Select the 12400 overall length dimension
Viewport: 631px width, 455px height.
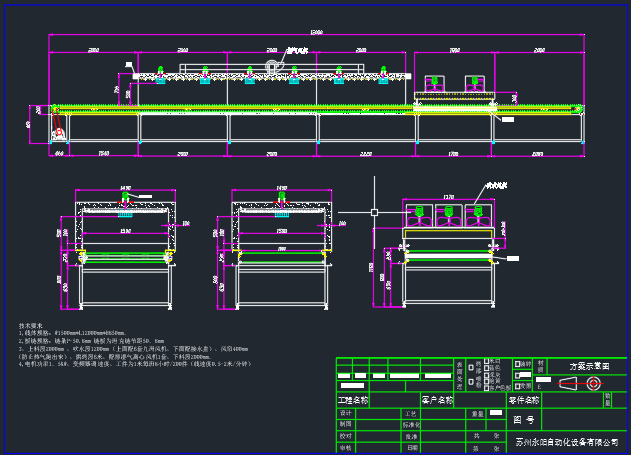pos(317,33)
